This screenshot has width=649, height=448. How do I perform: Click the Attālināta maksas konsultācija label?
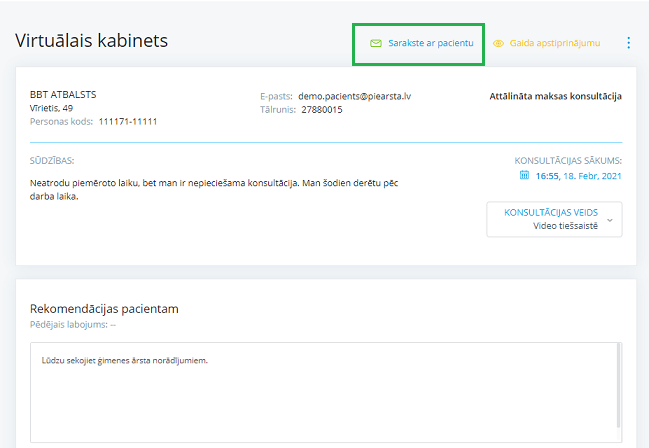click(555, 97)
